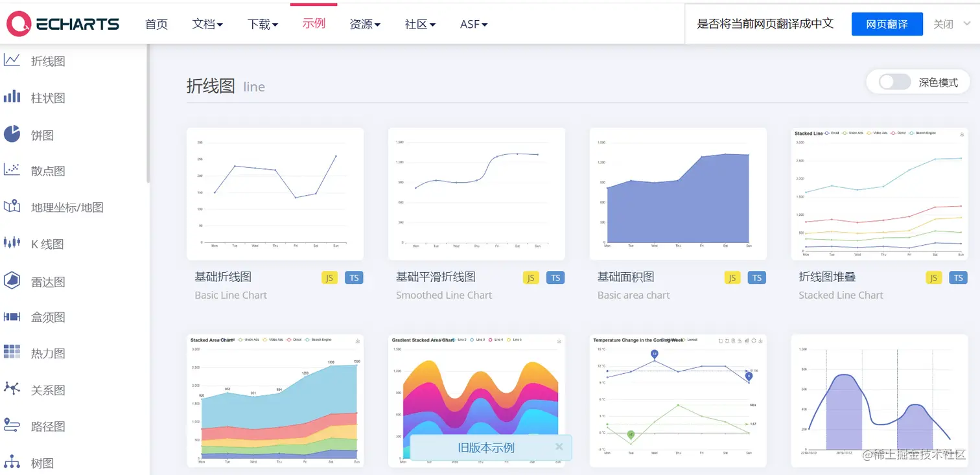Open the chevron next to 关闭
Screen dimensions: 980x475
(x=968, y=24)
